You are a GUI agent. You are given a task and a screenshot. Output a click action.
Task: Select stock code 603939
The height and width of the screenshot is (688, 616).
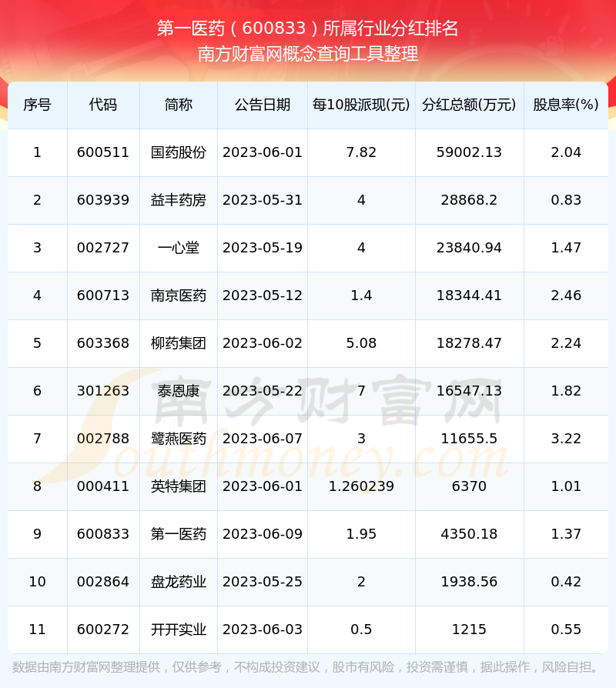[x=103, y=200]
